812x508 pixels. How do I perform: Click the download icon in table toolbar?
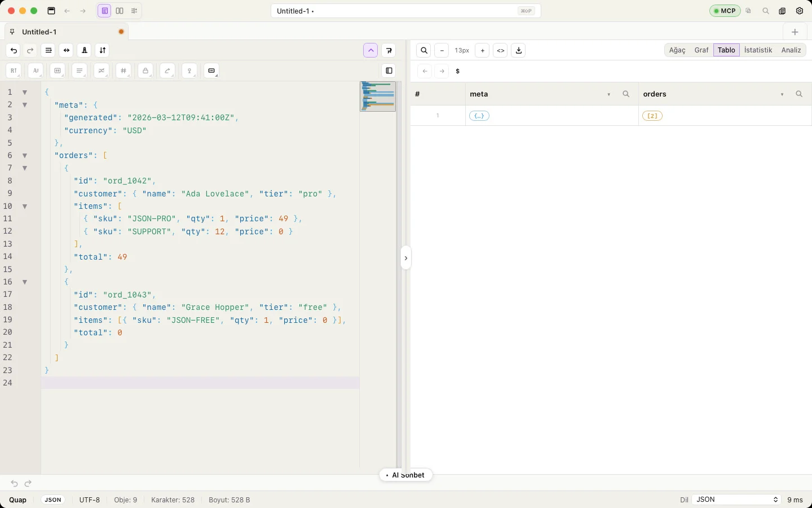click(519, 50)
